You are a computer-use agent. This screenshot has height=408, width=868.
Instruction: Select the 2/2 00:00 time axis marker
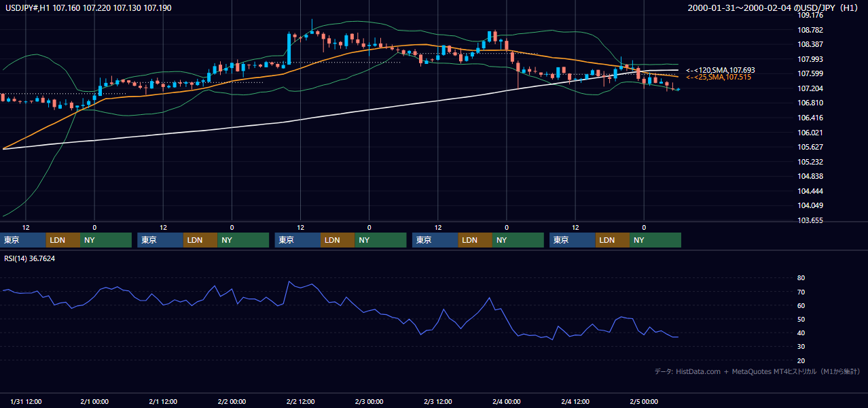pos(232,401)
